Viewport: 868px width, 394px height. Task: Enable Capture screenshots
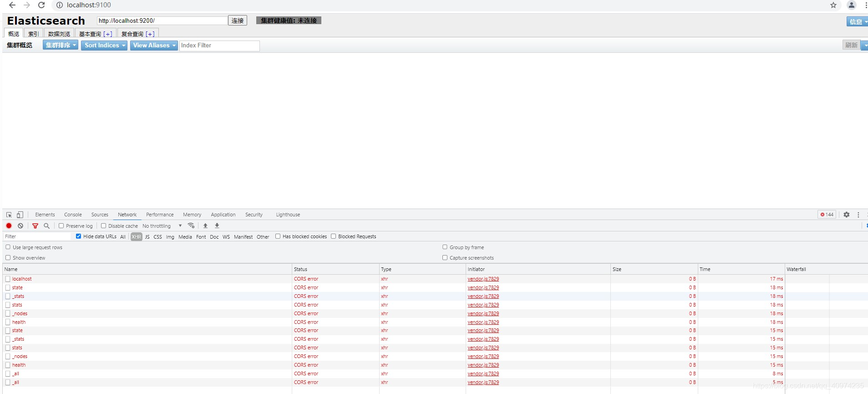point(445,257)
